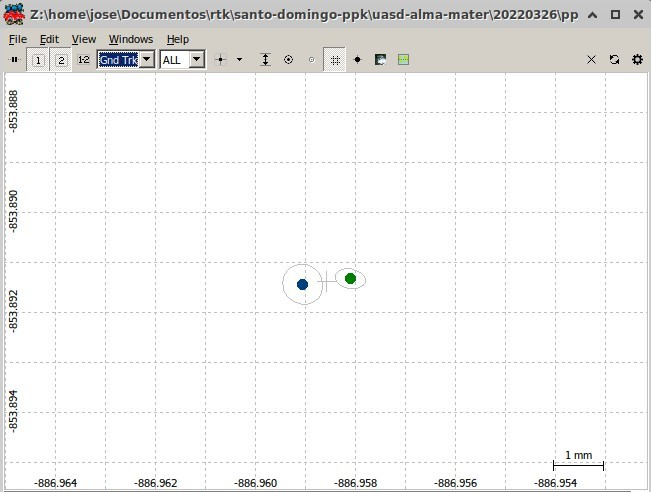Click the show points dot icon

(x=357, y=60)
